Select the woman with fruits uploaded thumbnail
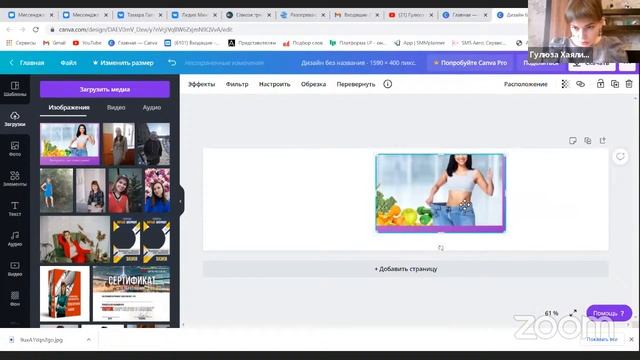Viewport: 640px width, 360px height. click(69, 144)
